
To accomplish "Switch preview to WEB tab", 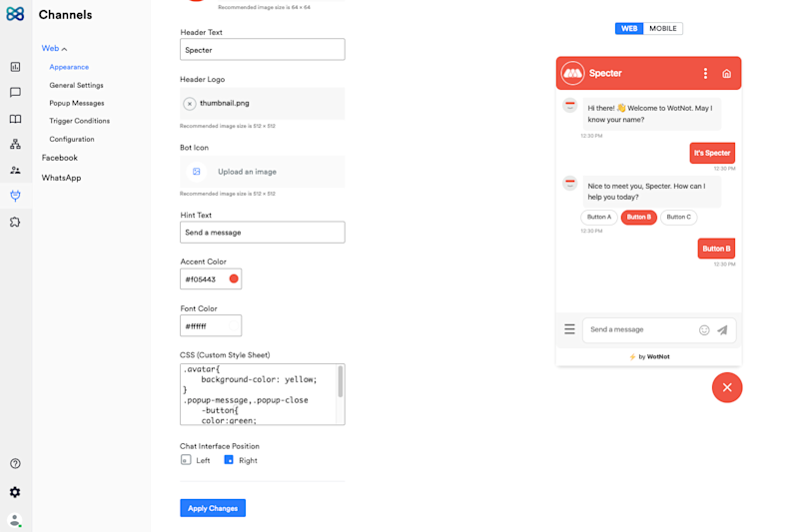I will pos(629,29).
